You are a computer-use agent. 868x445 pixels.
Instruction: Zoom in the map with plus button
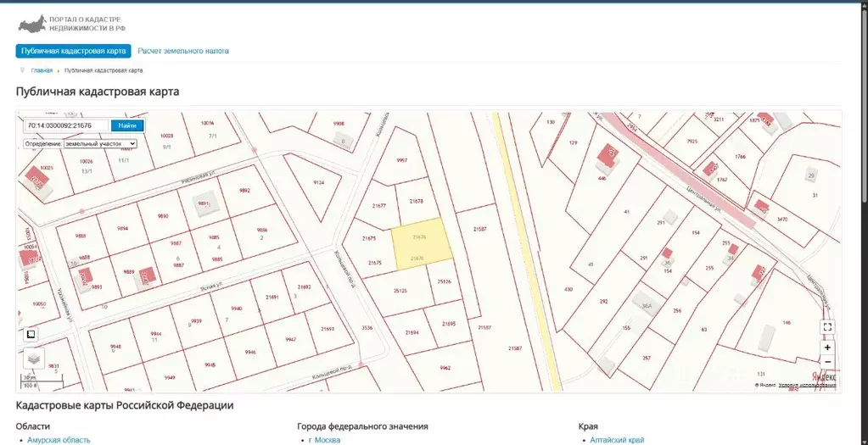coord(827,348)
